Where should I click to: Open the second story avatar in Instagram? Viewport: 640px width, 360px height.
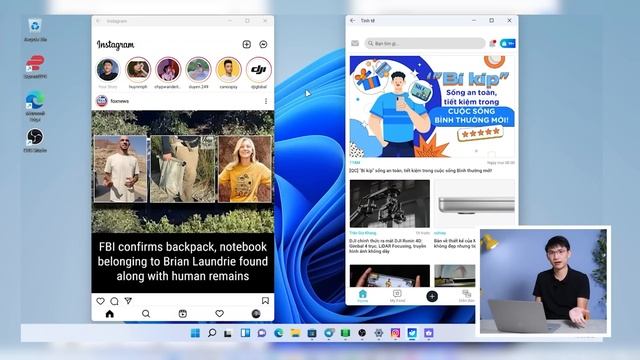pos(138,70)
